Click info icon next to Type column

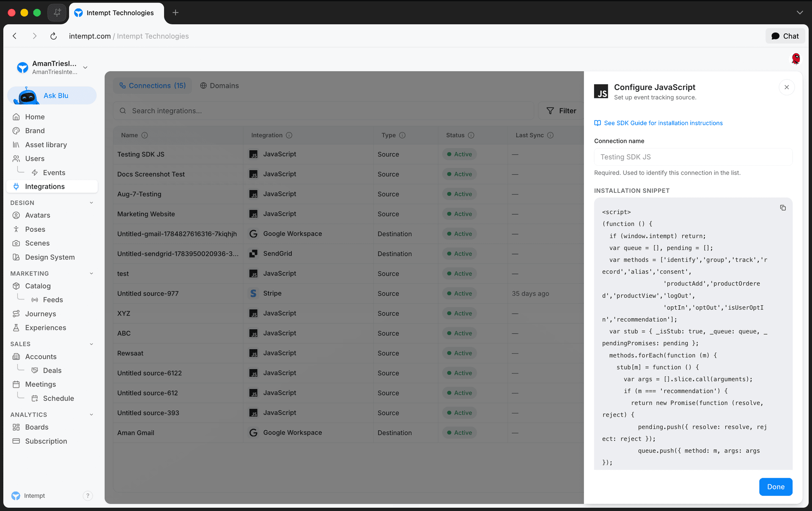[x=402, y=135]
